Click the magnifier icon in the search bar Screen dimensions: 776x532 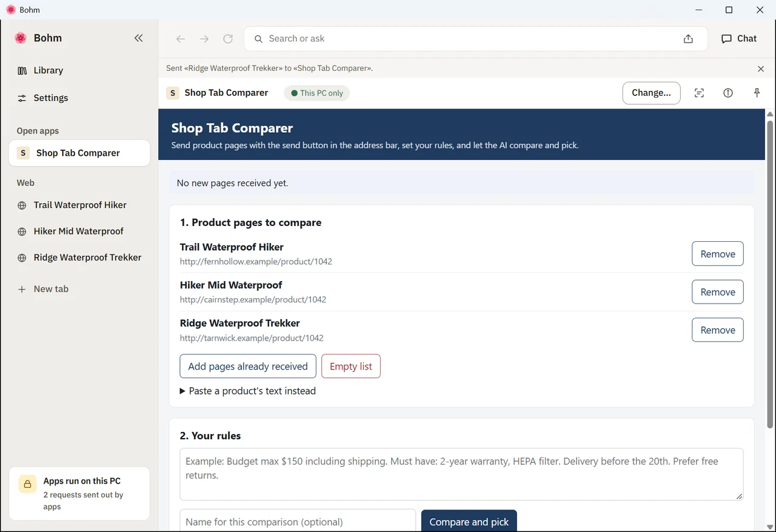coord(258,39)
